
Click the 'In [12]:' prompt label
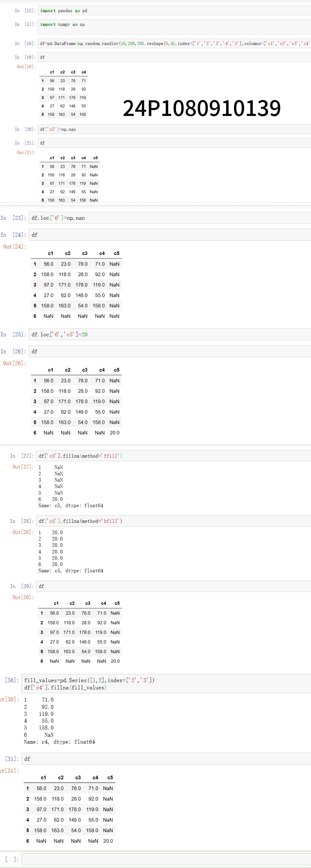tap(25, 11)
